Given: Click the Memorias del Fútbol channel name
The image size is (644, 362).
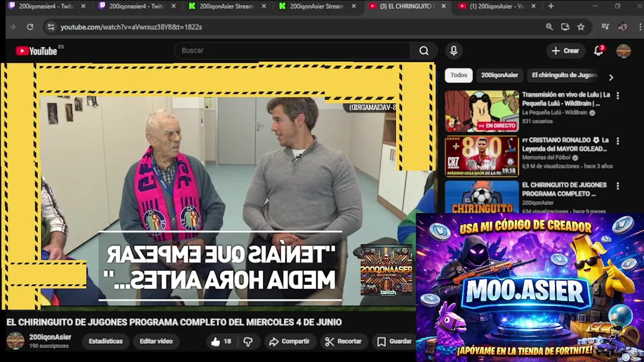Looking at the screenshot, I should pos(546,158).
